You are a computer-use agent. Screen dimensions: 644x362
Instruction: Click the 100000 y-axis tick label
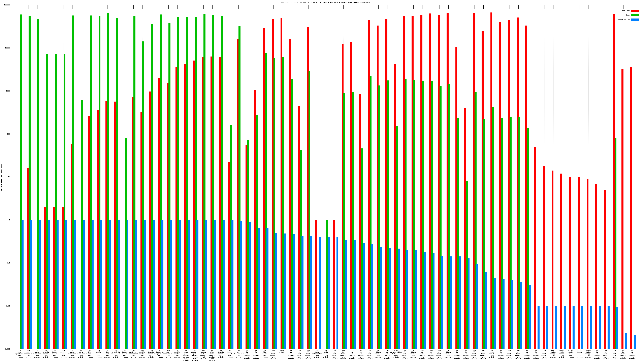[x=7, y=5]
